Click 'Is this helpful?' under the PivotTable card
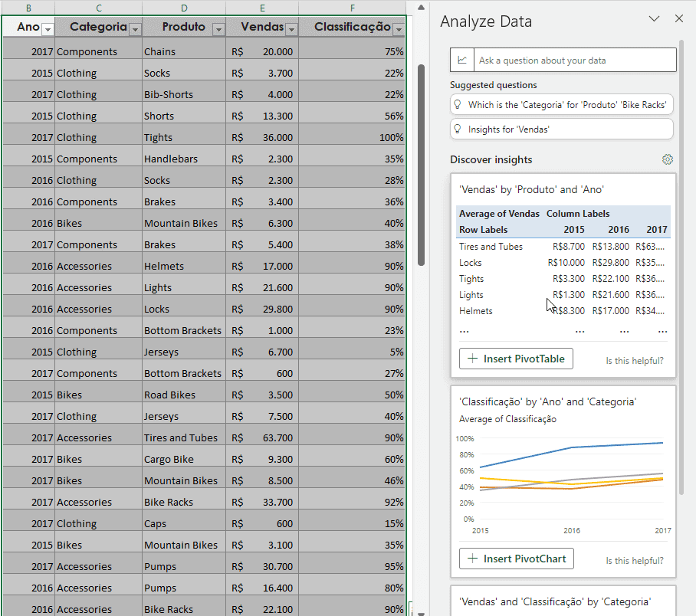The image size is (696, 616). 635,360
